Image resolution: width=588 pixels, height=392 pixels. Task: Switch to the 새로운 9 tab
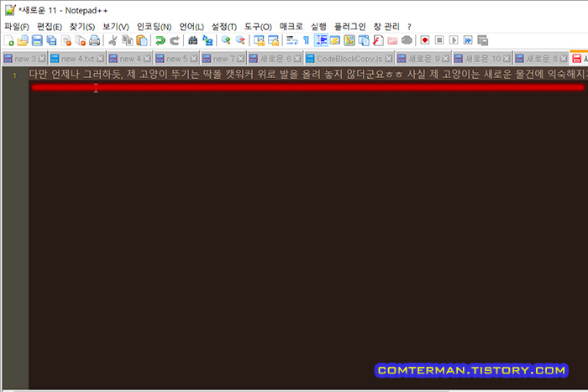tap(423, 59)
